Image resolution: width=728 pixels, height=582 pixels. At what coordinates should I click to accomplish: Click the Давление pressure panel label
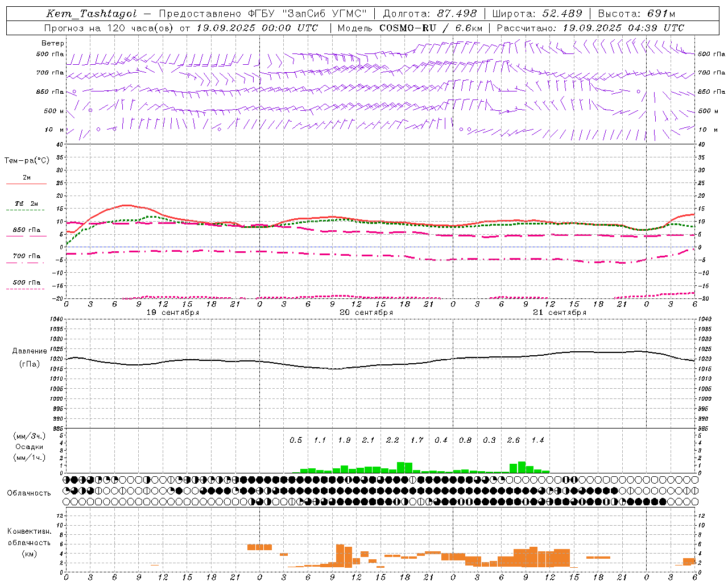[x=30, y=351]
